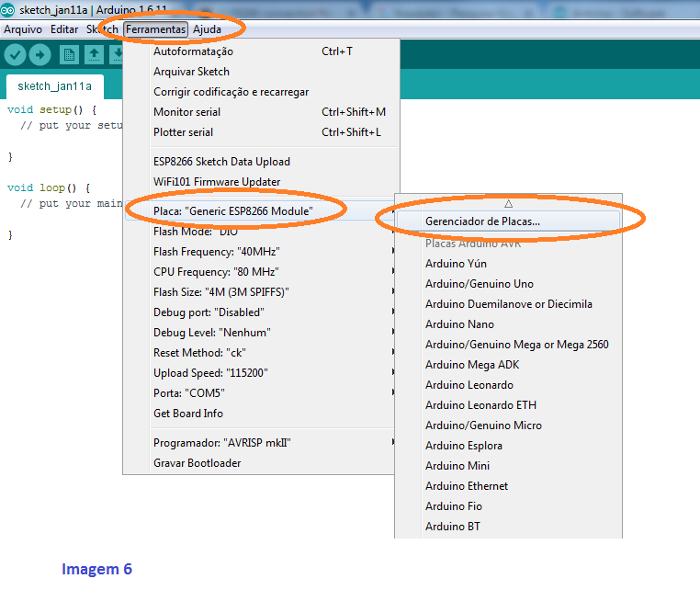Select Arduino Duemilanove or Diecimila board
700x590 pixels.
click(x=509, y=304)
